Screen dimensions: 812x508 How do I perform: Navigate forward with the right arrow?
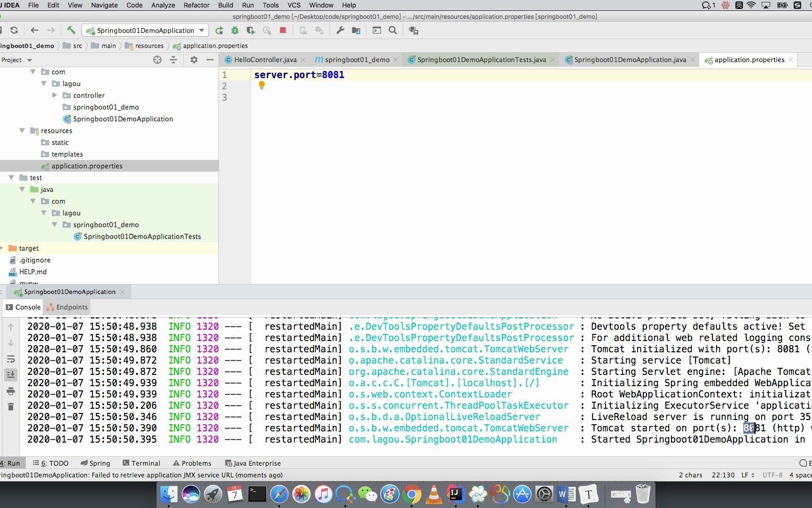51,30
